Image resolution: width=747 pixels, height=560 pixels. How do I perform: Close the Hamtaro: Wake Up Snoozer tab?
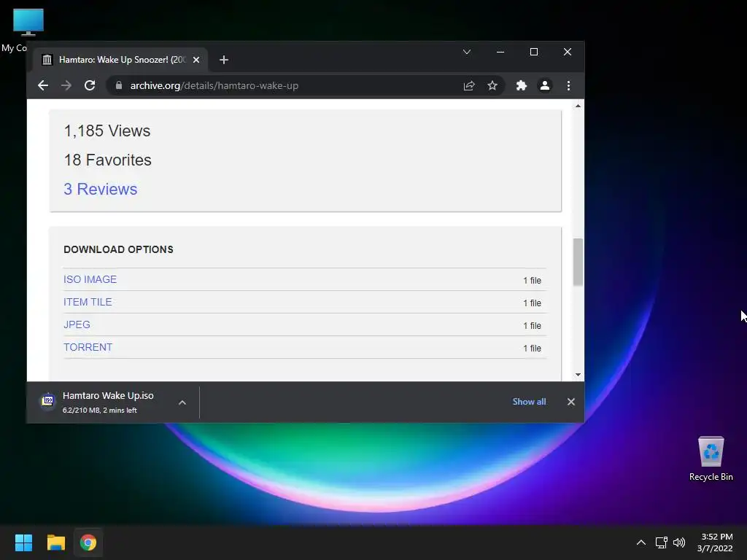tap(196, 60)
